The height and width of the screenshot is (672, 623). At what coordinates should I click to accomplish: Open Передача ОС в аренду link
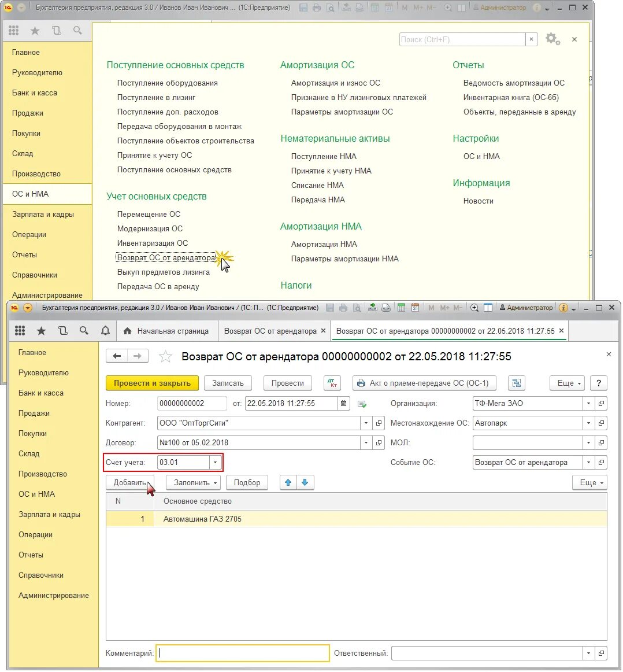tap(158, 286)
